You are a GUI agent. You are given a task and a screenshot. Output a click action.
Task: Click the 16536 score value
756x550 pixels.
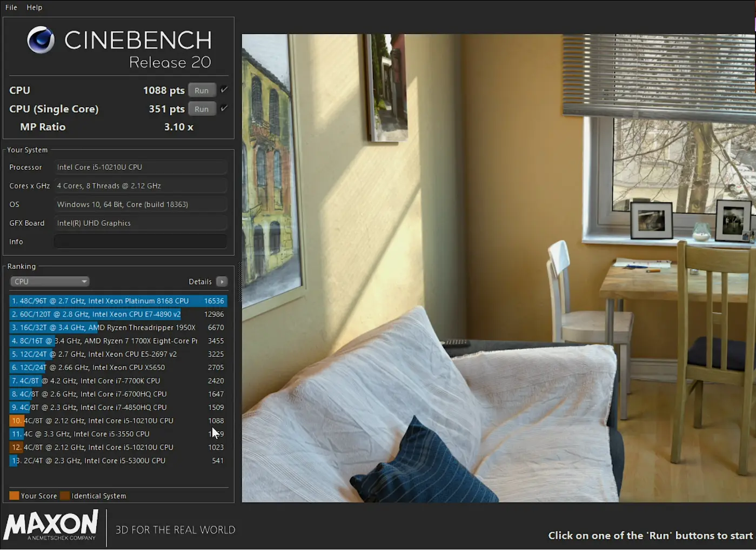[214, 301]
